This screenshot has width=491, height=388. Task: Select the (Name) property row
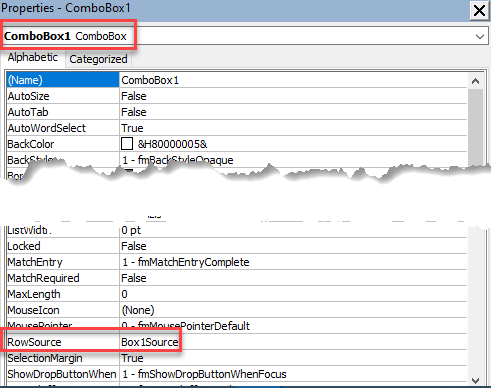[x=63, y=80]
